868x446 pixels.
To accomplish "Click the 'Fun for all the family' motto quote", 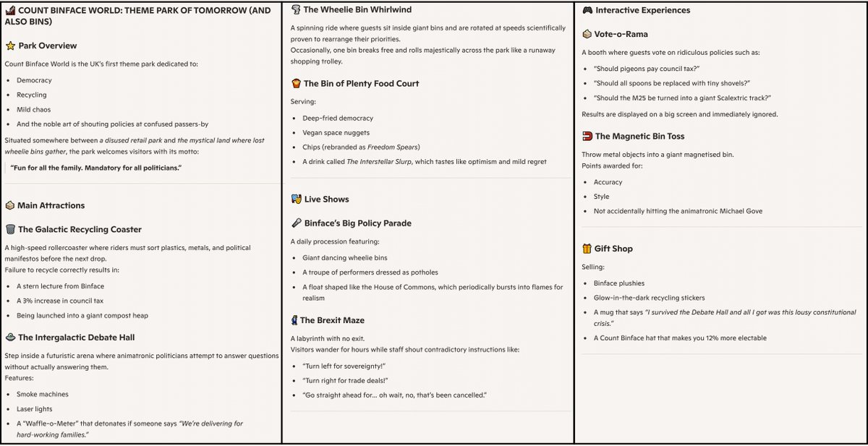I will [x=96, y=168].
